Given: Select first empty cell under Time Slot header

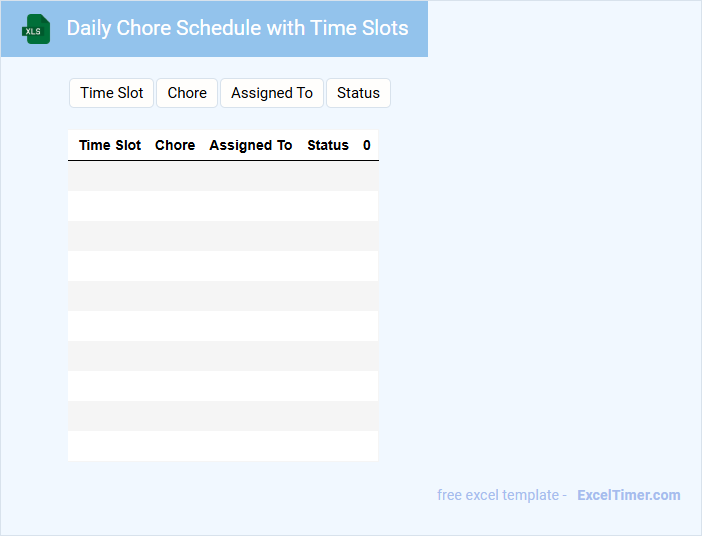Looking at the screenshot, I should [110, 176].
